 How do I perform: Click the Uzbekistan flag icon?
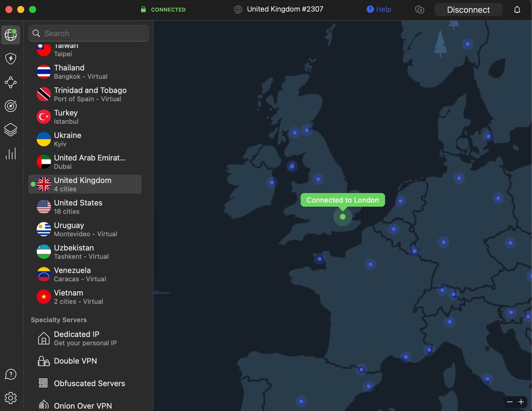point(44,252)
